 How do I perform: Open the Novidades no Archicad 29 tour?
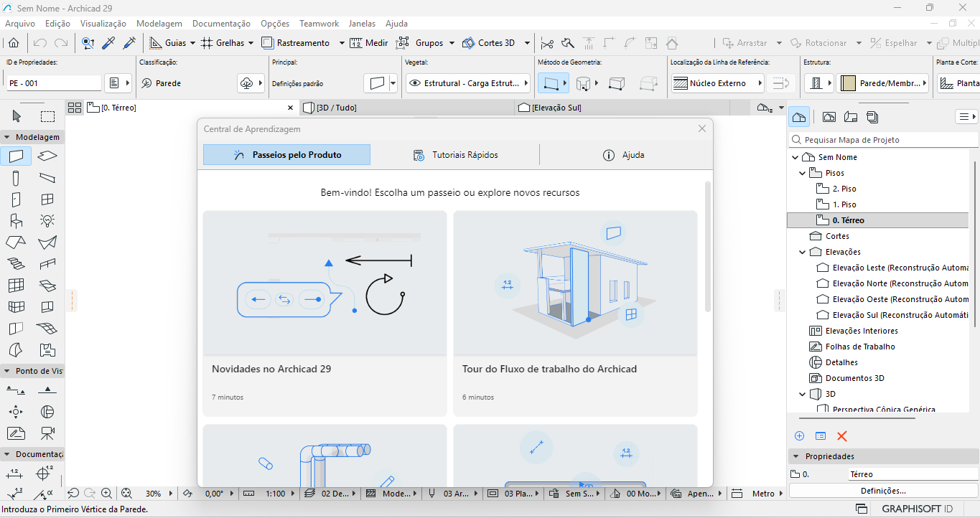click(x=325, y=313)
